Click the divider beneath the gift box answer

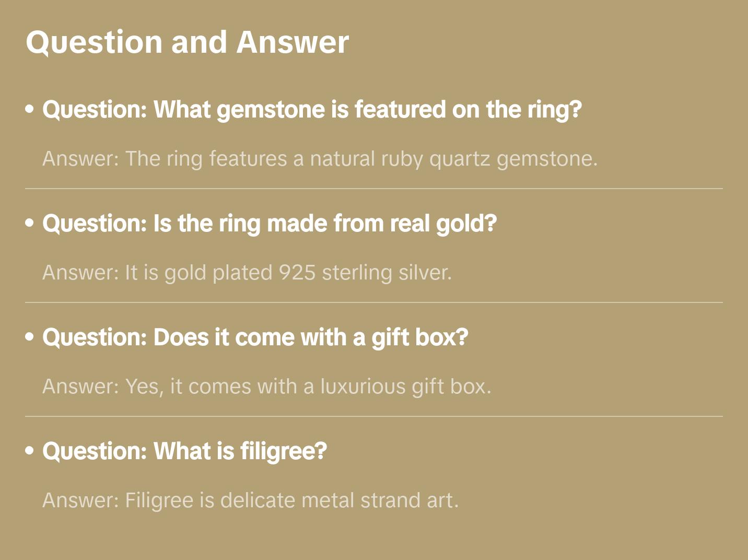(x=373, y=416)
